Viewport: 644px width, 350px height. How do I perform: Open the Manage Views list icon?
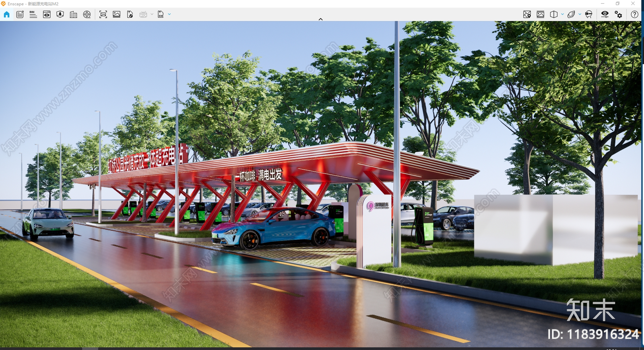click(x=20, y=14)
